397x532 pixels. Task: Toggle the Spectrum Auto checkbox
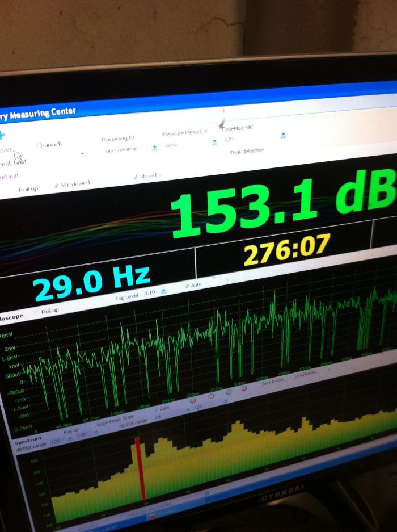click(x=157, y=409)
